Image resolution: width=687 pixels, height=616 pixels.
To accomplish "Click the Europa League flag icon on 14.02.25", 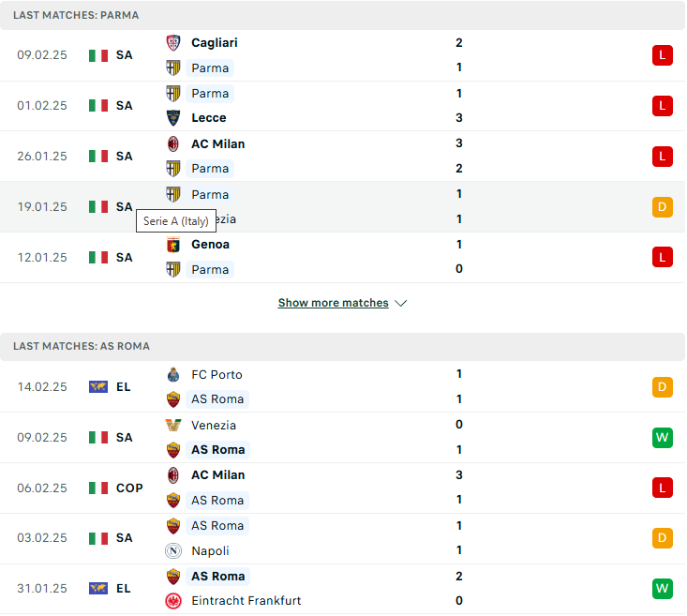I will tap(98, 386).
